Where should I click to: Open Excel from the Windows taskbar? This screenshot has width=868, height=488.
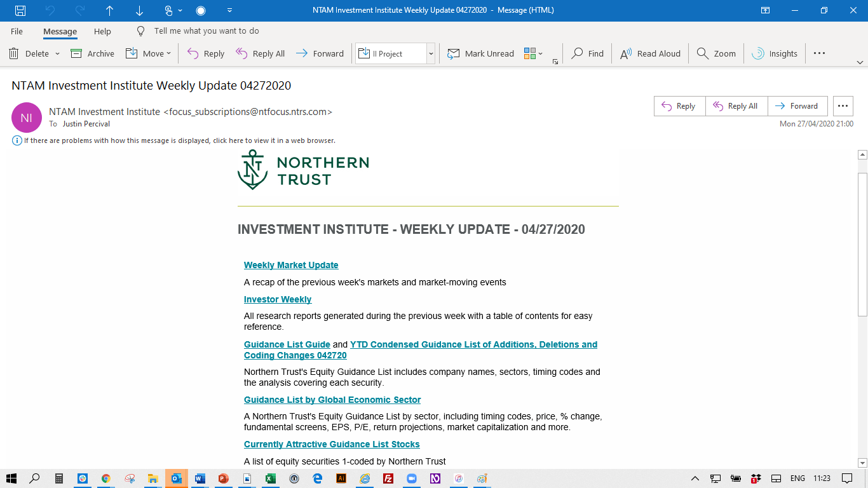click(269, 478)
